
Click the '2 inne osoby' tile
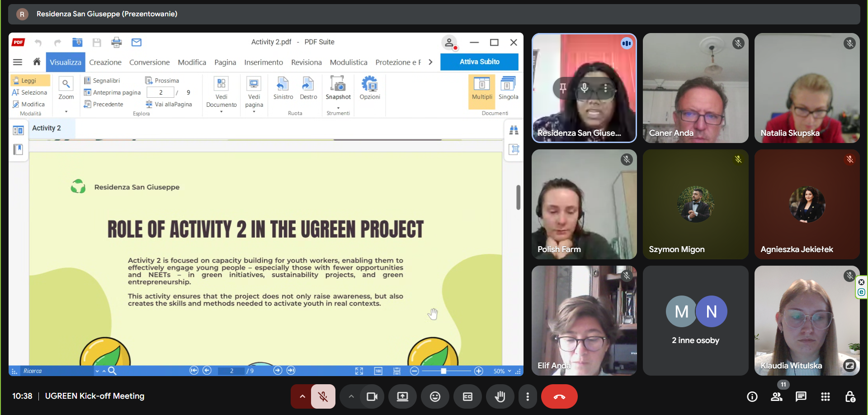pyautogui.click(x=695, y=320)
